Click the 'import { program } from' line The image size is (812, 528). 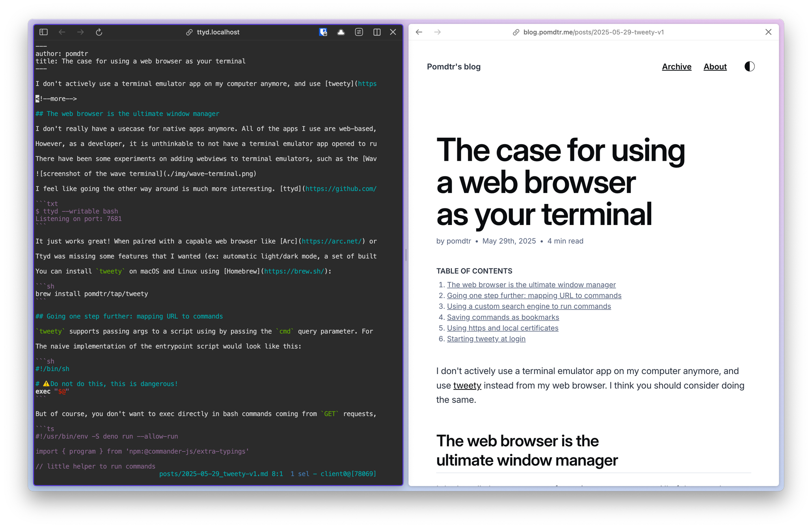point(142,451)
